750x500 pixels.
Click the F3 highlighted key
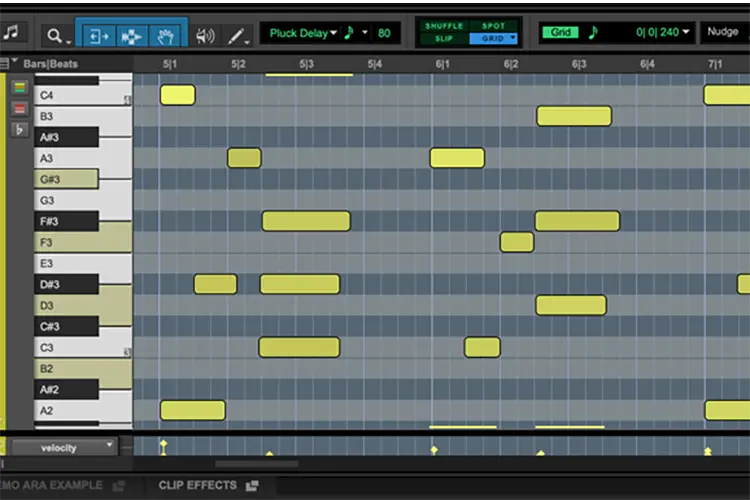coord(83,242)
